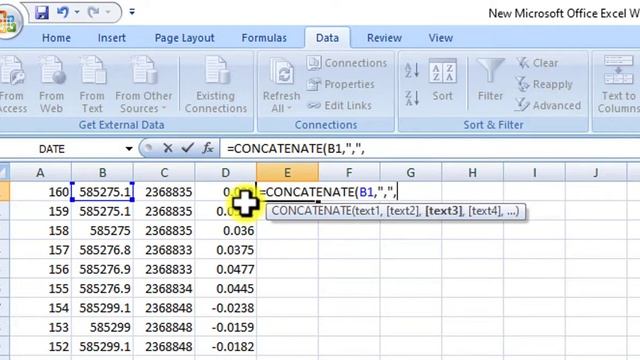Image resolution: width=640 pixels, height=360 pixels.
Task: Select column G header
Action: (411, 173)
